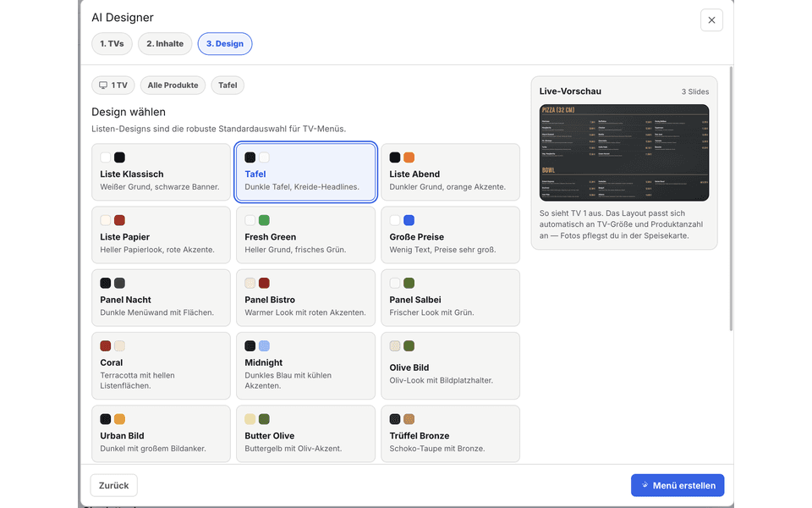Choose the Tafel design card
Image resolution: width=812 pixels, height=508 pixels.
305,172
